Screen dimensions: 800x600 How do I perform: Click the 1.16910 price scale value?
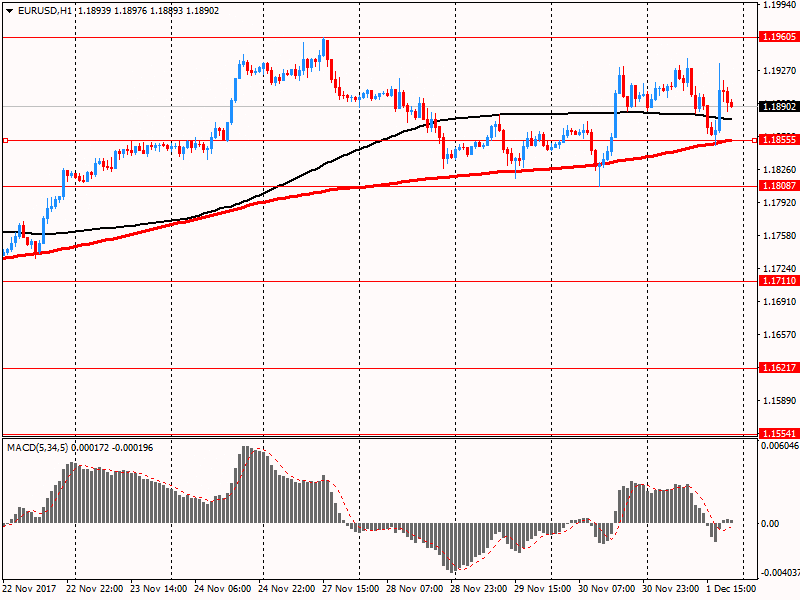coord(779,302)
